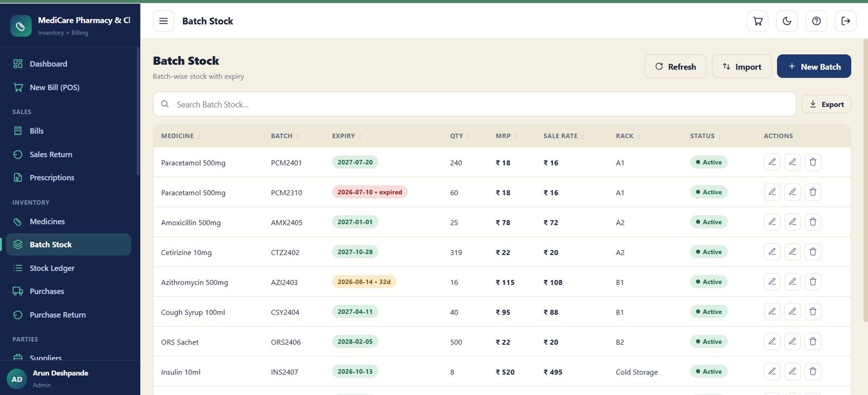Log out using the exit arrow icon
The image size is (868, 395).
point(846,21)
